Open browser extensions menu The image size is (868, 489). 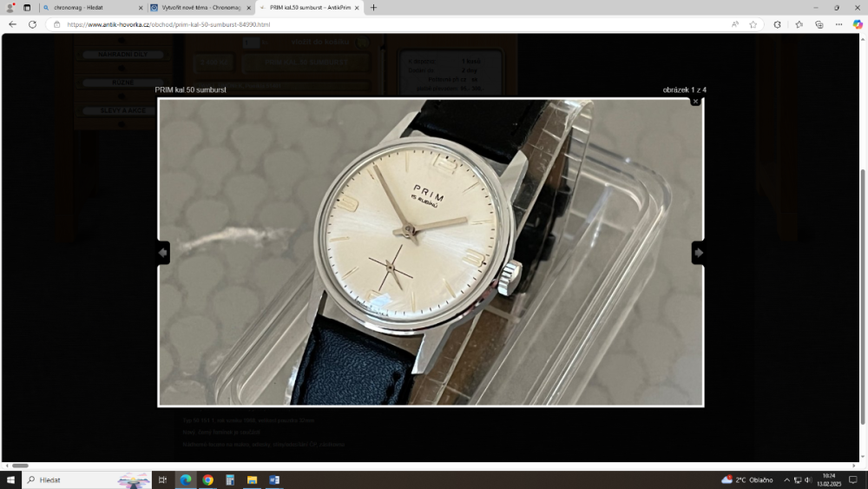pos(777,24)
